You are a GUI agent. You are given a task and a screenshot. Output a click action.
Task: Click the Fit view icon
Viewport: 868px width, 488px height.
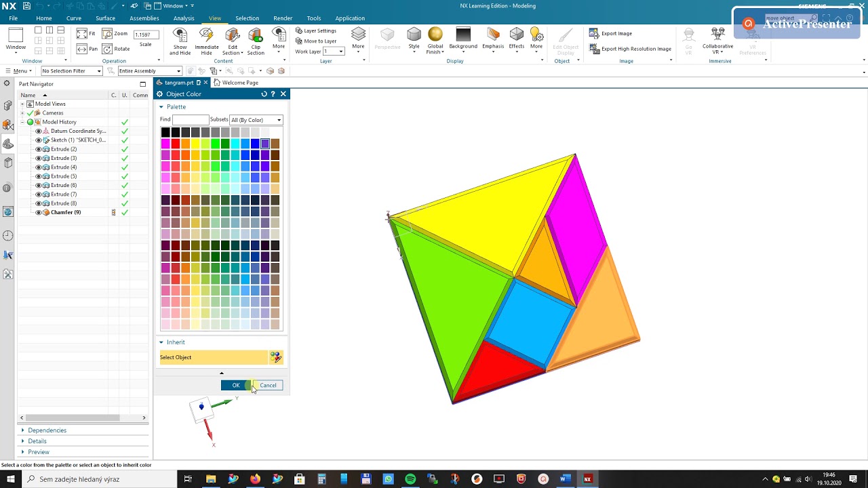click(81, 33)
